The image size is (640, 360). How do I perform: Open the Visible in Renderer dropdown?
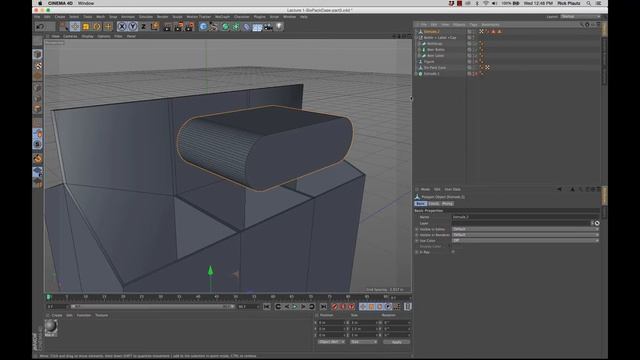(x=525, y=235)
